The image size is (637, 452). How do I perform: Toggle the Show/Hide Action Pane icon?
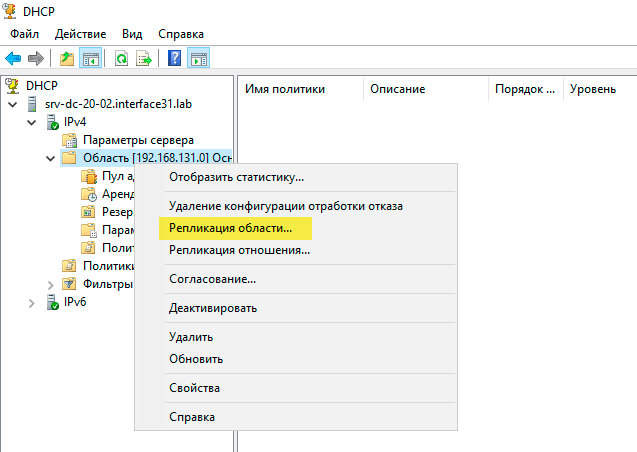tap(199, 58)
